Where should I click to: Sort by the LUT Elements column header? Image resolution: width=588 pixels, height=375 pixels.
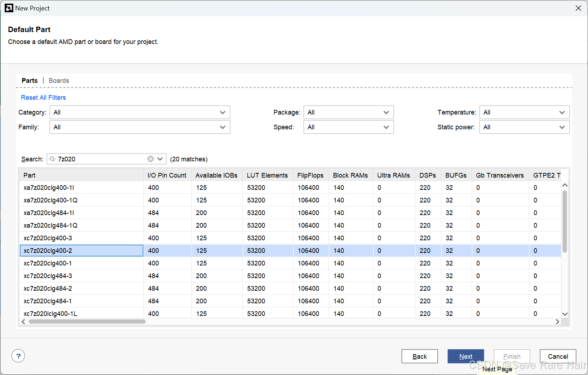267,175
